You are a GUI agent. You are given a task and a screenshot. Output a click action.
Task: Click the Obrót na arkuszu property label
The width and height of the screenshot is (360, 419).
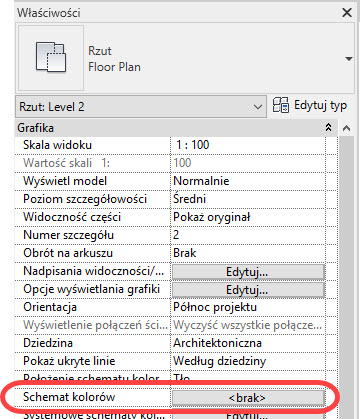coord(68,253)
